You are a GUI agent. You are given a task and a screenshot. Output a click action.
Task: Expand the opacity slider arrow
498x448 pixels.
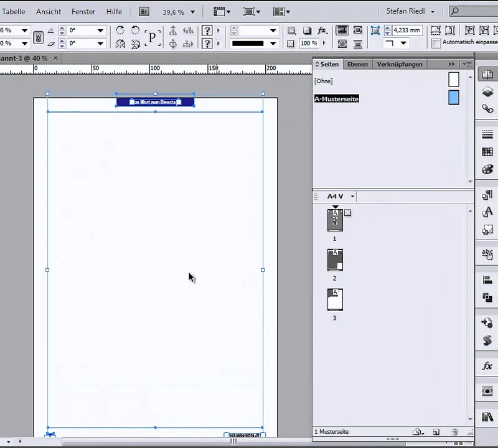(324, 43)
